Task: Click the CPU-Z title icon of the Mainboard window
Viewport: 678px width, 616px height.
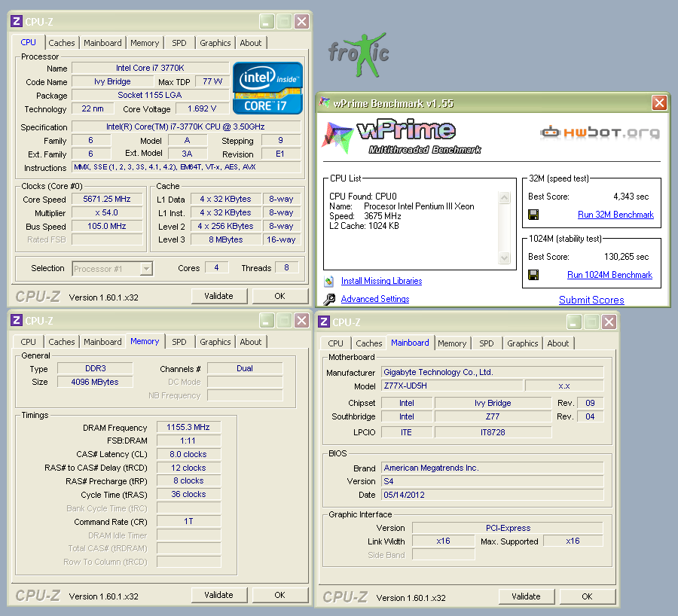Action: point(324,322)
